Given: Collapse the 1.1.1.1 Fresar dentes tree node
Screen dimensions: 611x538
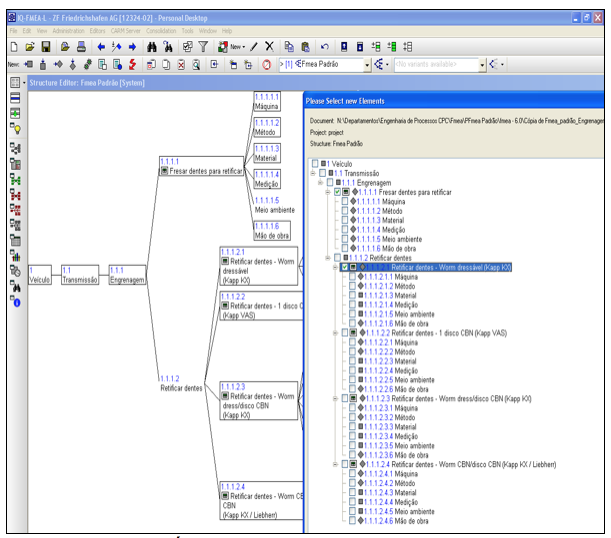Looking at the screenshot, I should coord(328,192).
